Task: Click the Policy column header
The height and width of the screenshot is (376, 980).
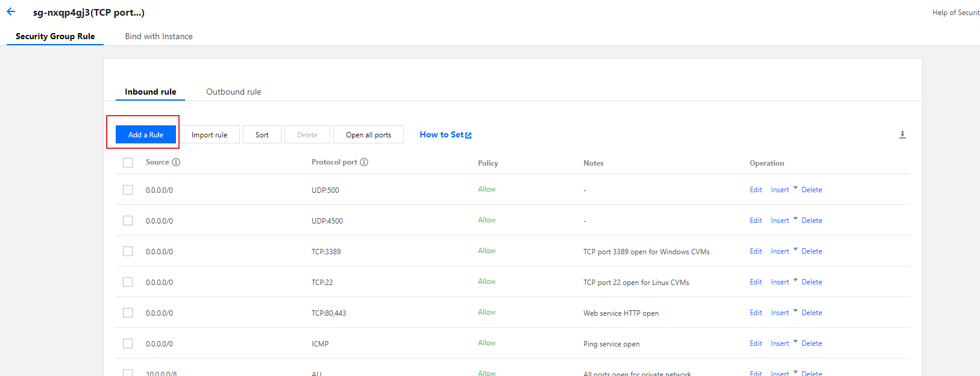Action: click(488, 163)
